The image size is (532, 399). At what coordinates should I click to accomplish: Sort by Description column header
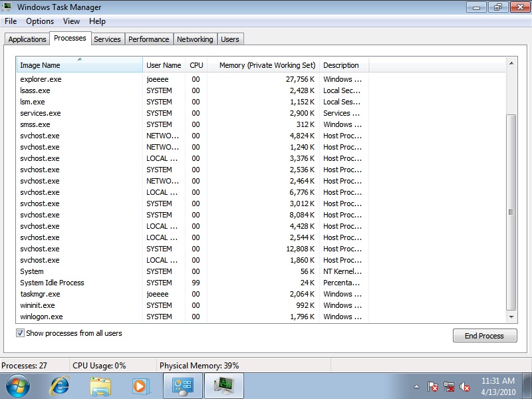344,65
